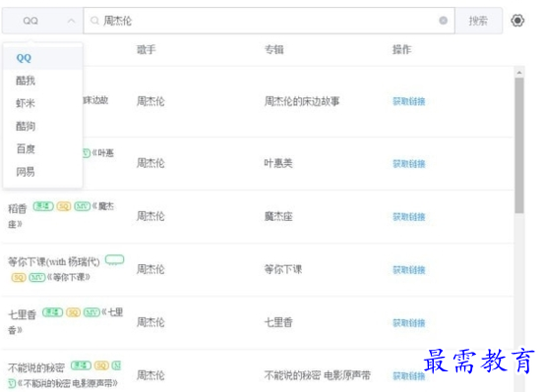Click song title 七里香
Image resolution: width=543 pixels, height=392 pixels.
coord(23,314)
